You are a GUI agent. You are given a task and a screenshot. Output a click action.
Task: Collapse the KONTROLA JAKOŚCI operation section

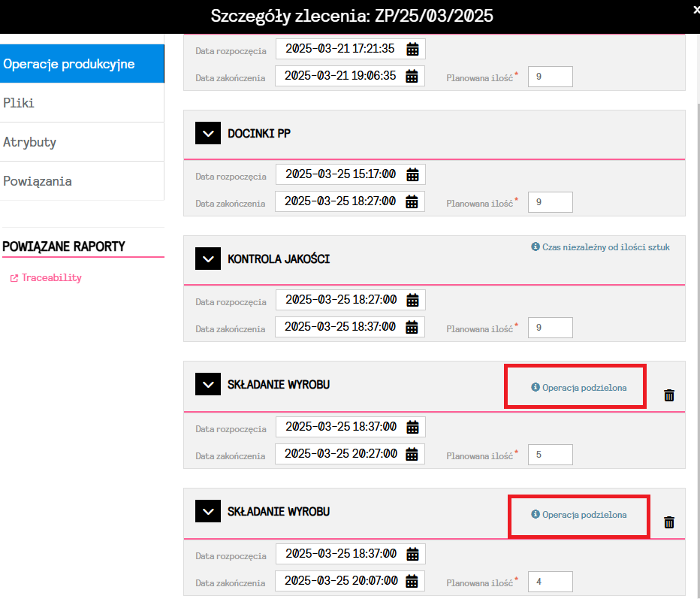pos(208,259)
